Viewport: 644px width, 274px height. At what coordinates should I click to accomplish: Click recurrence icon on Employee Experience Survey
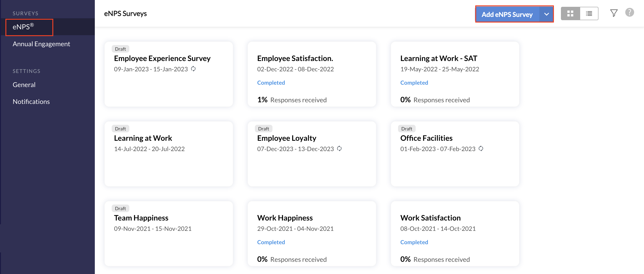coord(193,69)
